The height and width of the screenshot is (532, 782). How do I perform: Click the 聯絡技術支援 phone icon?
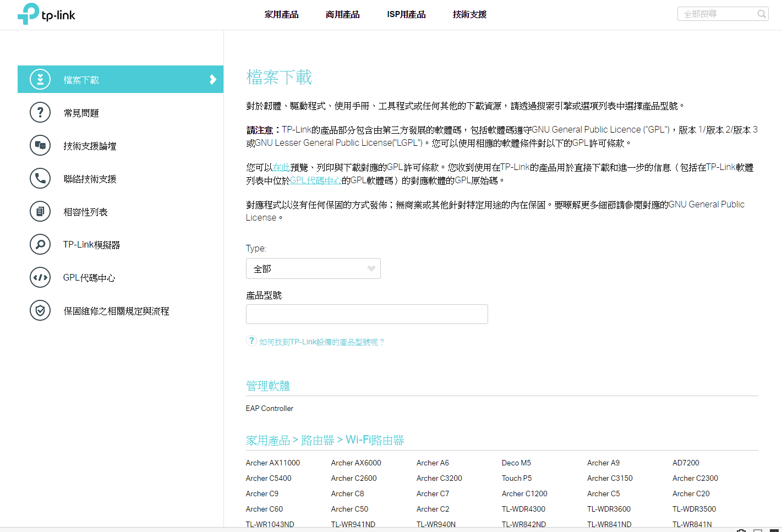[40, 178]
